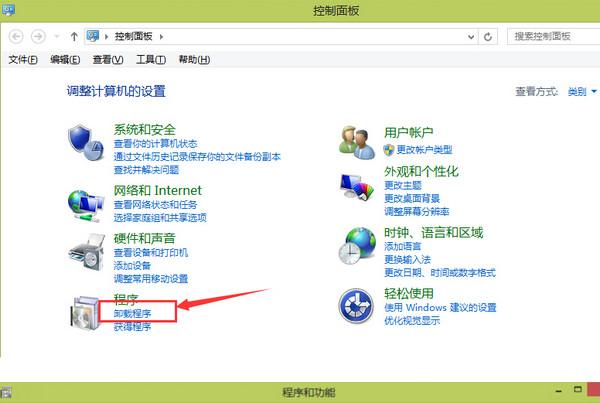The height and width of the screenshot is (403, 600).
Task: Click 查找并解决问题 link
Action: click(146, 170)
